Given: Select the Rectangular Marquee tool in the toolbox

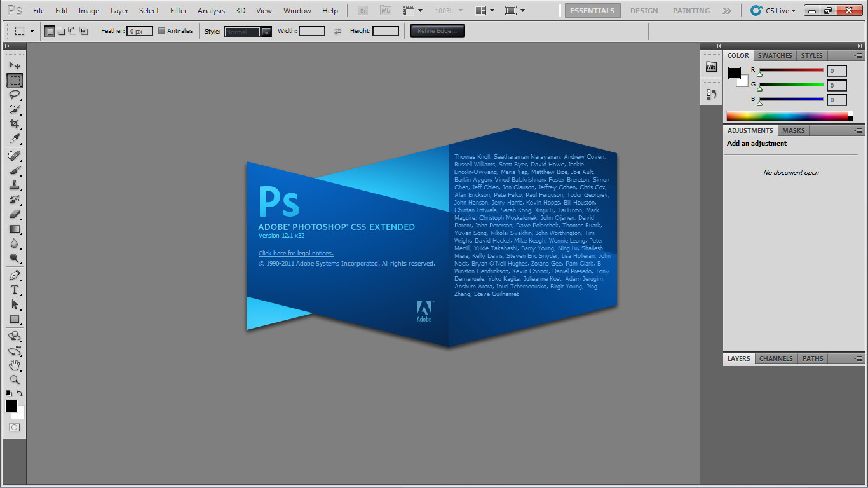Looking at the screenshot, I should [x=15, y=80].
